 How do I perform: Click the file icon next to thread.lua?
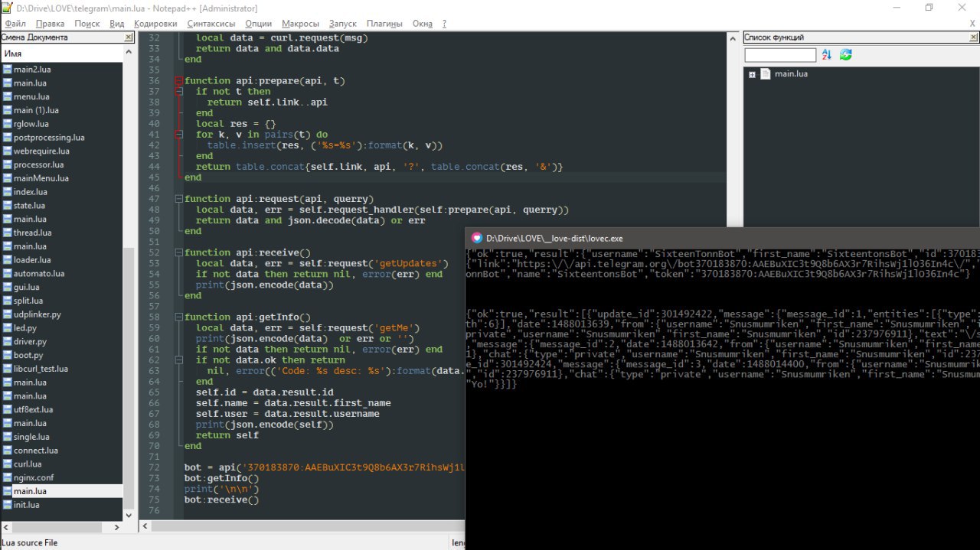(8, 233)
